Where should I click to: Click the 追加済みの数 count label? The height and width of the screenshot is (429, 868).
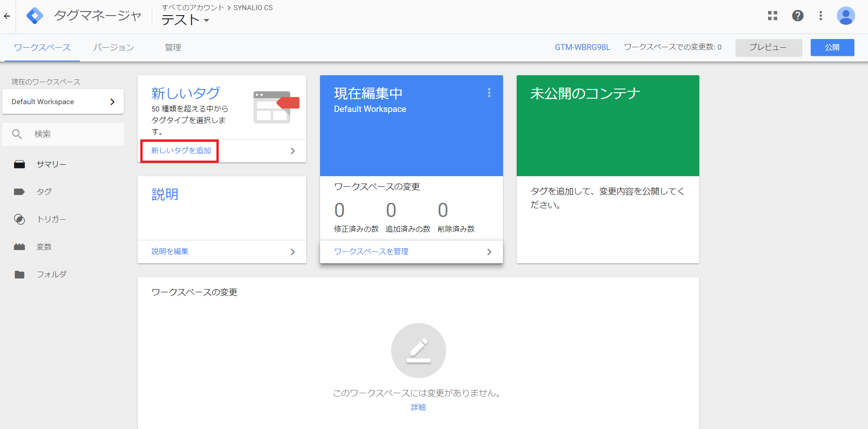408,229
